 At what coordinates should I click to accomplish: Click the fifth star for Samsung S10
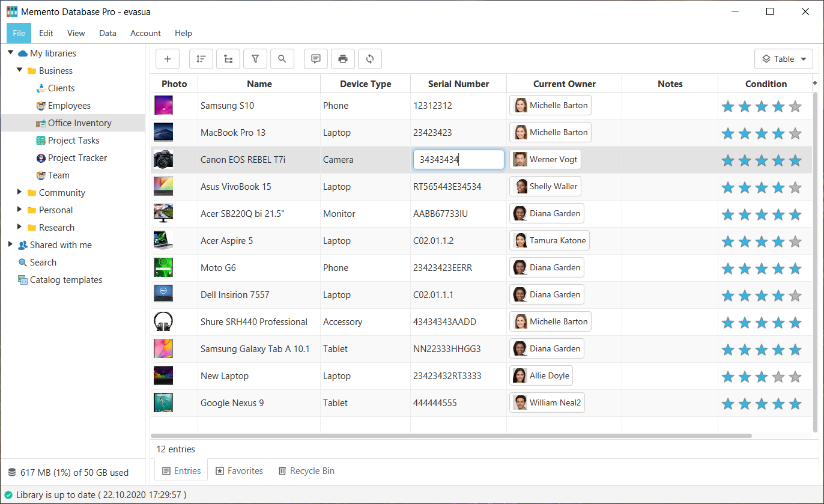pyautogui.click(x=795, y=107)
